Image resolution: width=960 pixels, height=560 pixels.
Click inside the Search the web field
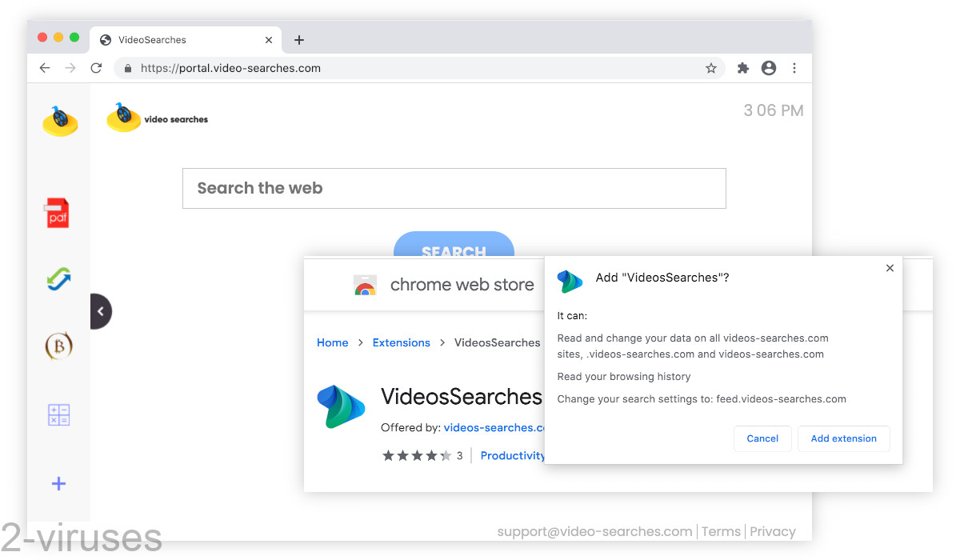click(x=454, y=188)
